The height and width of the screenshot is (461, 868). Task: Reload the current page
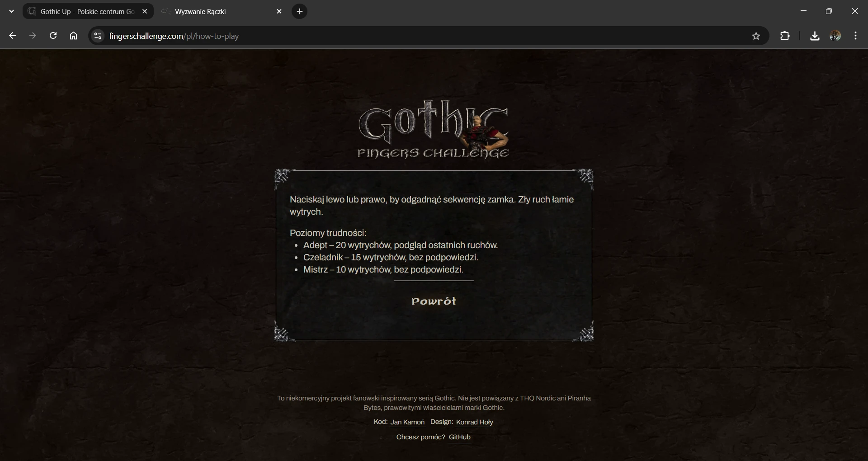pos(53,36)
